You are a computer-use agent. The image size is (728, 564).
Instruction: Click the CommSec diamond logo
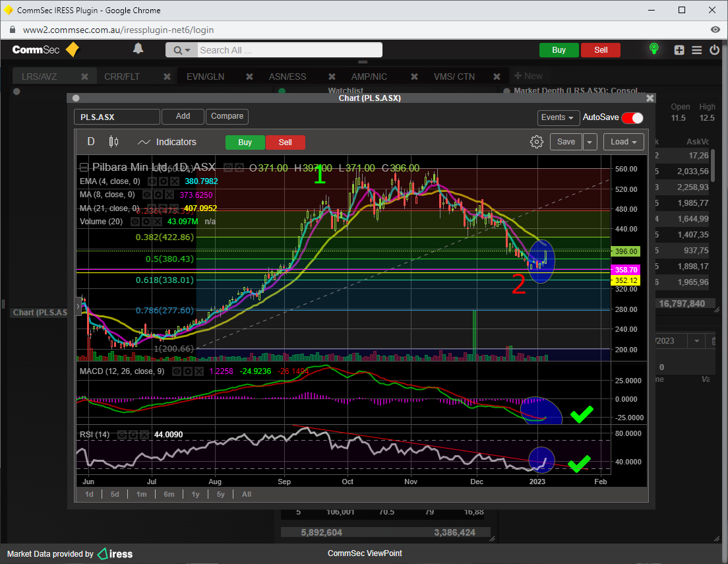(73, 49)
